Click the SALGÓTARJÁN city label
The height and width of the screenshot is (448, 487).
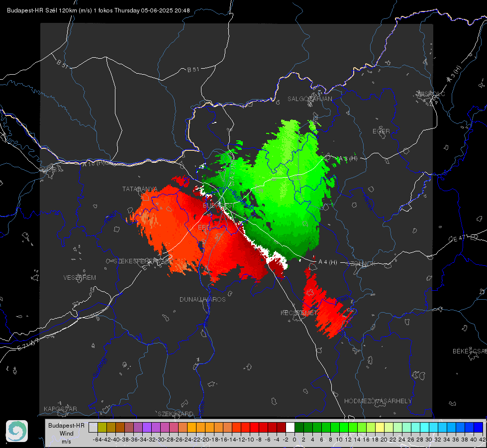pos(309,99)
